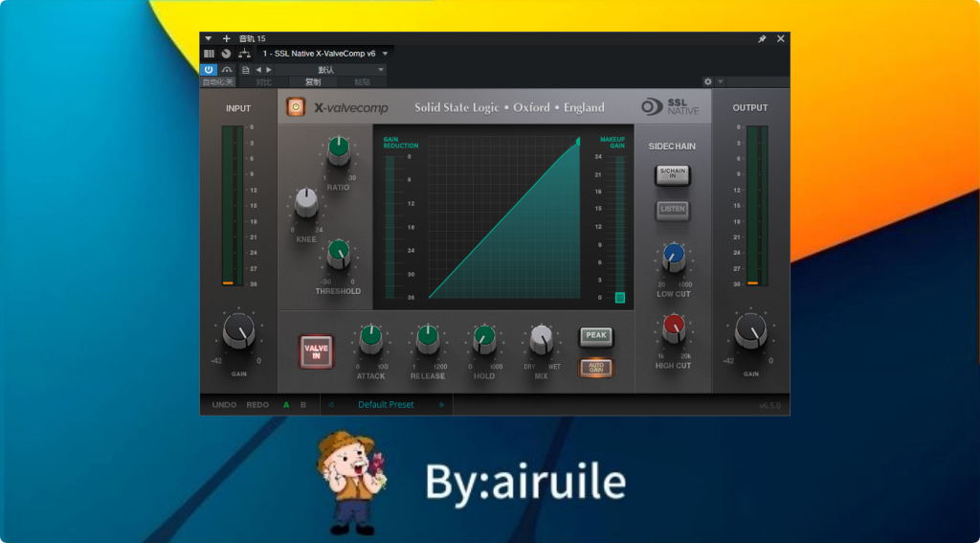The height and width of the screenshot is (543, 980).
Task: Click the THRESHOLD knob
Action: pos(339,254)
